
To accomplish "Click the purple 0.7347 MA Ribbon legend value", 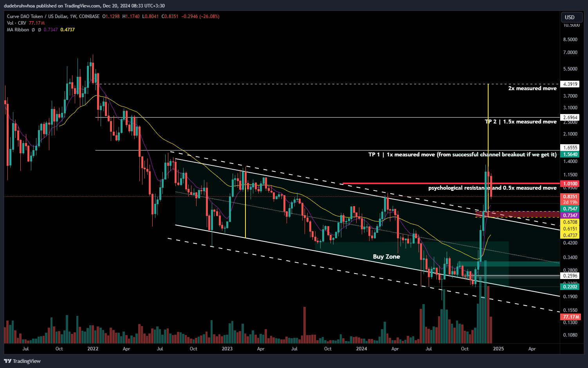I will [x=51, y=30].
